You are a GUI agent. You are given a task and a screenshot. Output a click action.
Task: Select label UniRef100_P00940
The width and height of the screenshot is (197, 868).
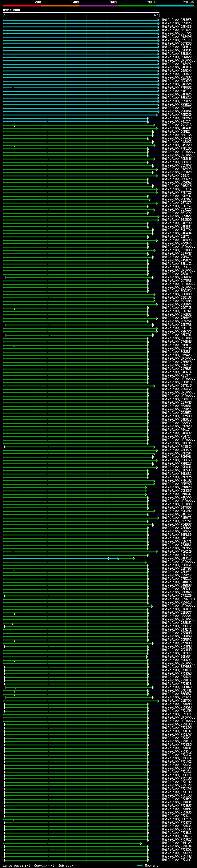coord(177,243)
